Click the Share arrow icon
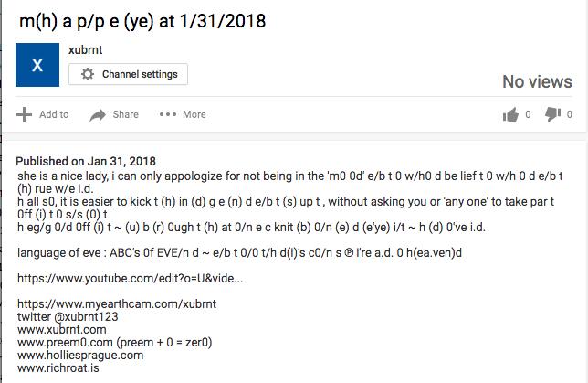Screen dimensions: 588x383 pyautogui.click(x=98, y=115)
